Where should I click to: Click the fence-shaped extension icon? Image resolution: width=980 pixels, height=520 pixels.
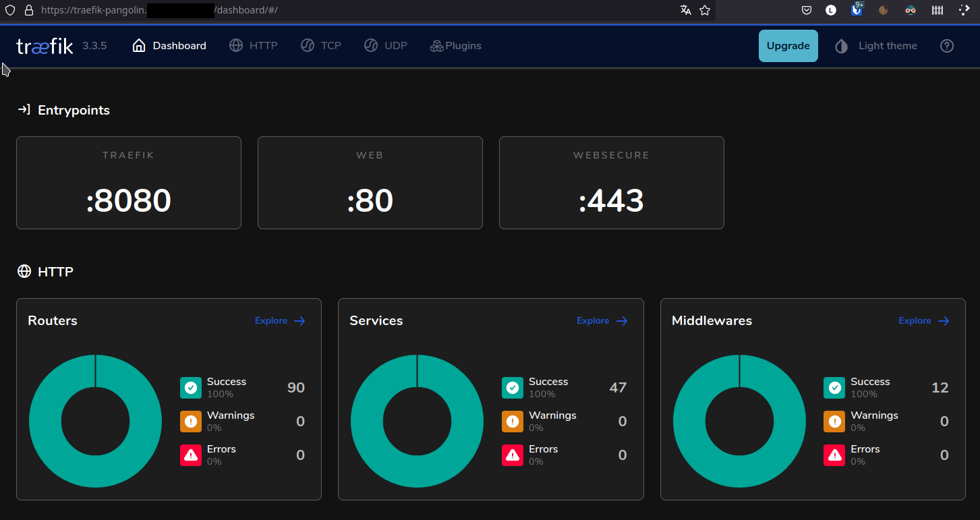click(938, 10)
